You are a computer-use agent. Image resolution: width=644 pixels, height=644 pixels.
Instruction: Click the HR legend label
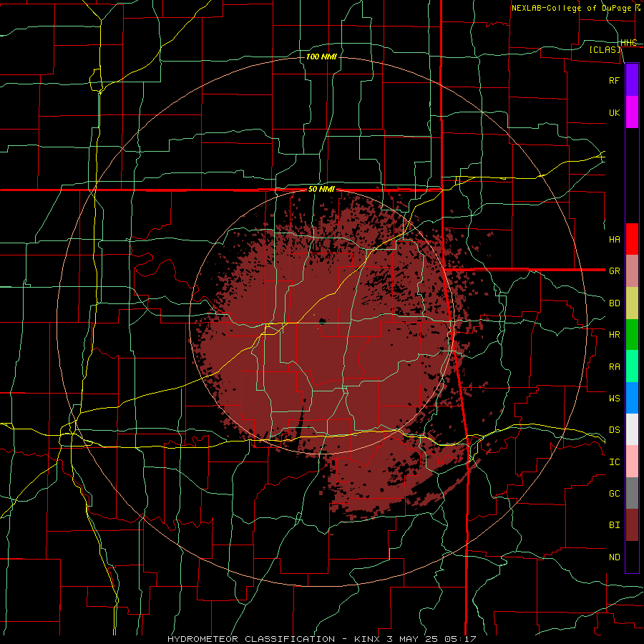pyautogui.click(x=614, y=335)
